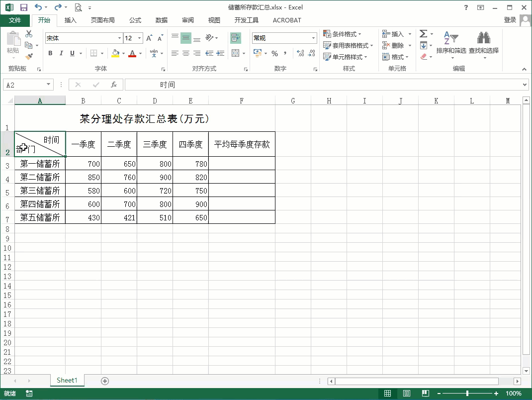Open the font size dropdown arrow

(140, 38)
